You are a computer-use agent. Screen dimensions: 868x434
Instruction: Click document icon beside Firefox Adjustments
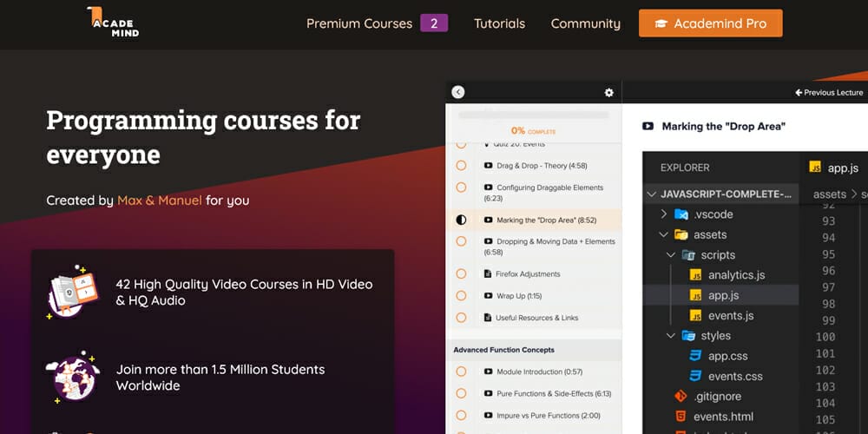click(x=488, y=274)
